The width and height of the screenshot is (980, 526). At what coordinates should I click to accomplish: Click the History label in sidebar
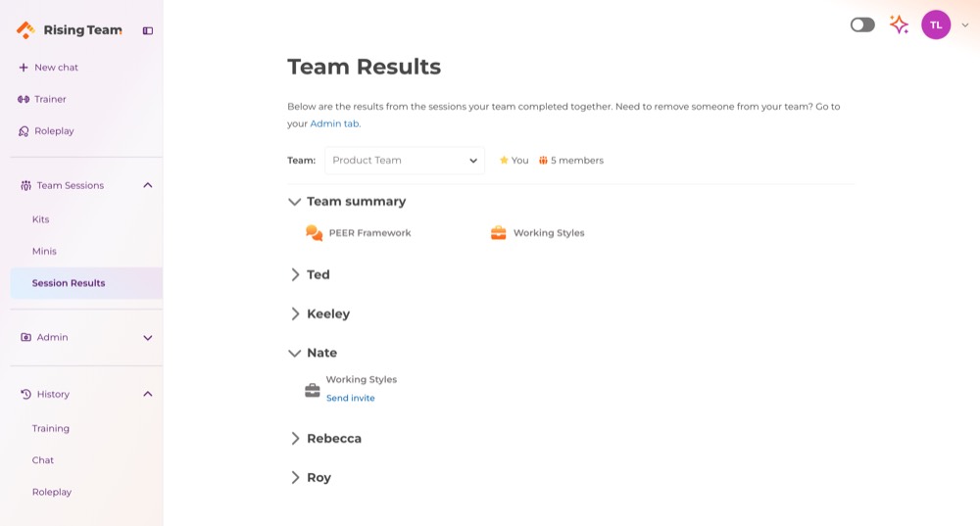(53, 394)
